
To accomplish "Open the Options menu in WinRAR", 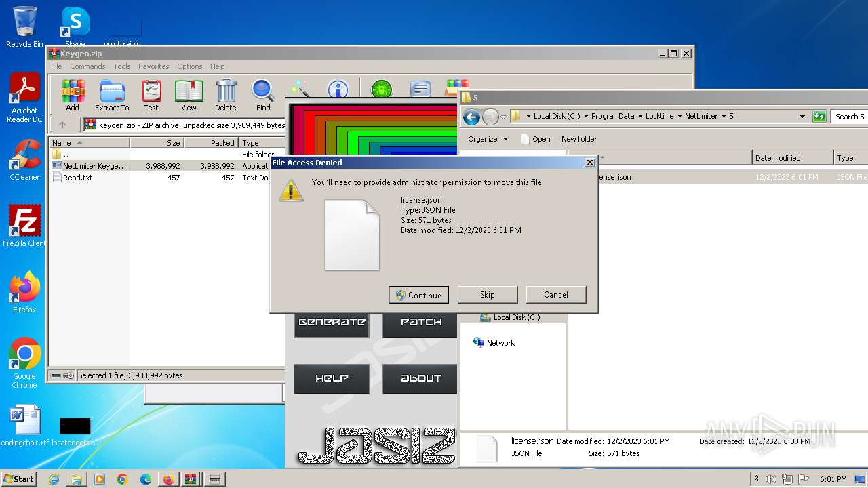I will (x=190, y=66).
